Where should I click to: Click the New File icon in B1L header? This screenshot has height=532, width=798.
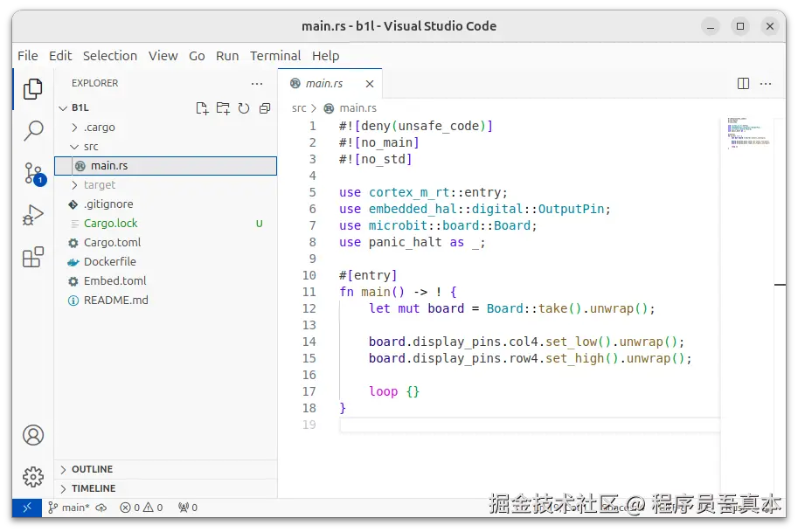point(202,107)
